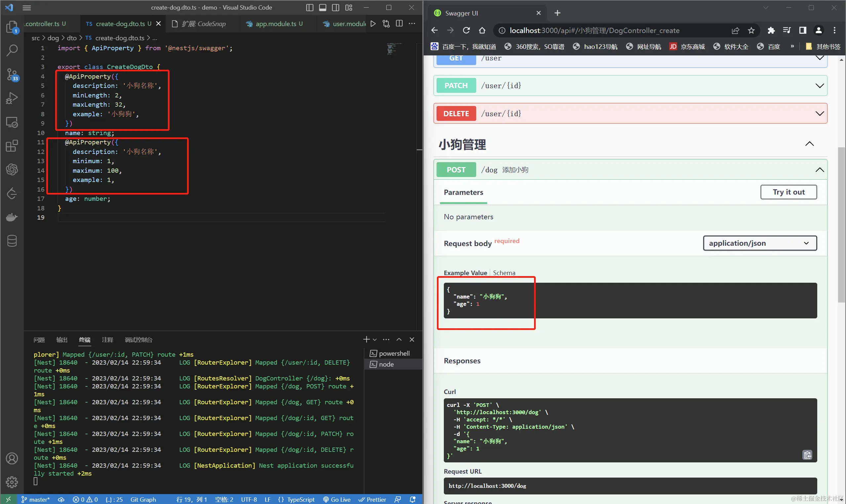Switch to the 输出 panel tab
This screenshot has width=846, height=504.
pyautogui.click(x=62, y=340)
